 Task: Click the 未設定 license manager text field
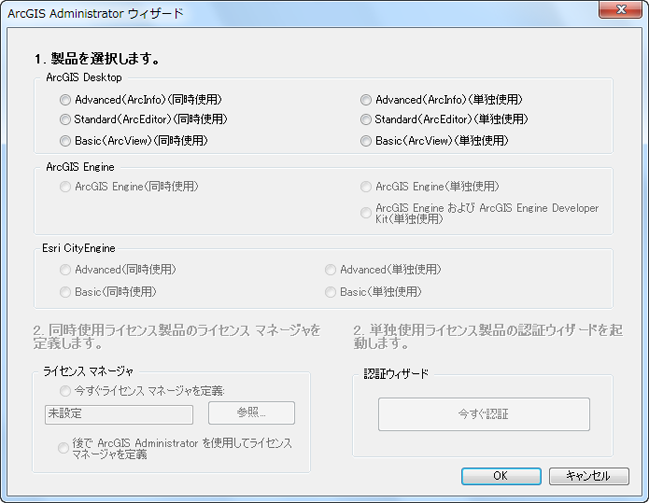[119, 414]
